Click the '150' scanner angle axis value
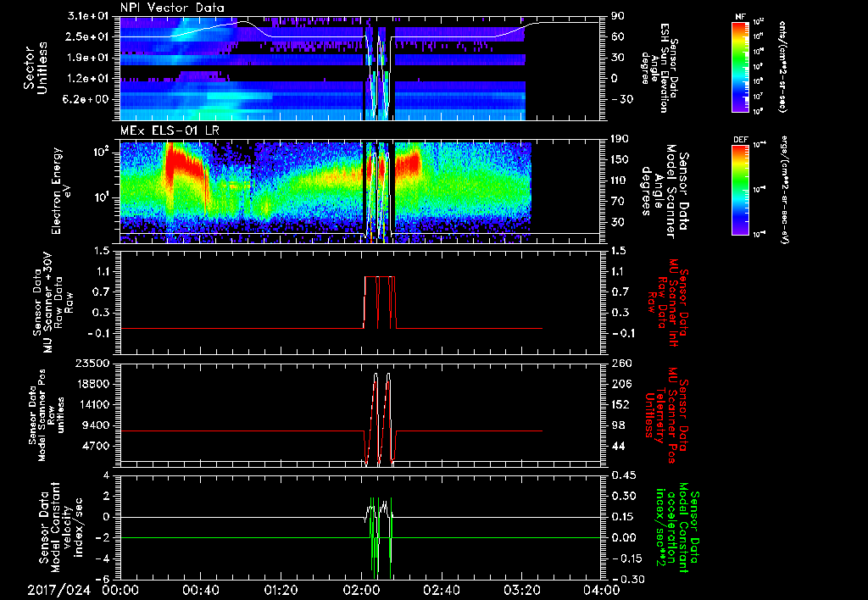This screenshot has width=868, height=600. (x=621, y=160)
